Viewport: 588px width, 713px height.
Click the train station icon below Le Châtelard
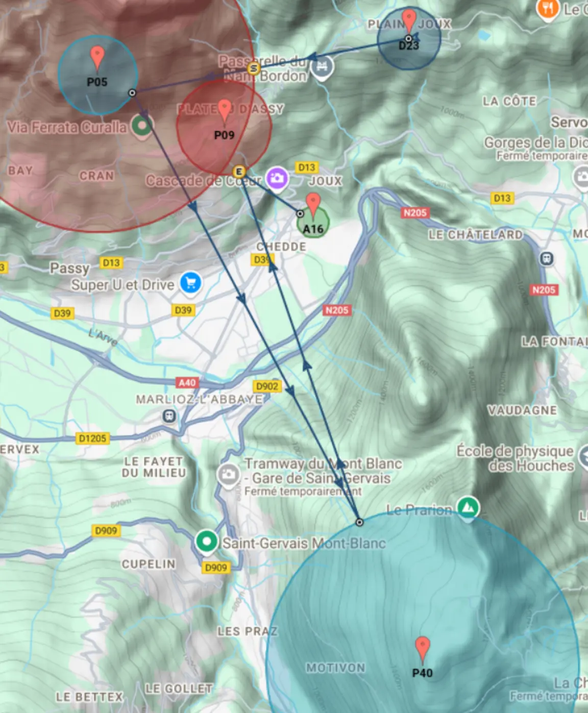[547, 258]
